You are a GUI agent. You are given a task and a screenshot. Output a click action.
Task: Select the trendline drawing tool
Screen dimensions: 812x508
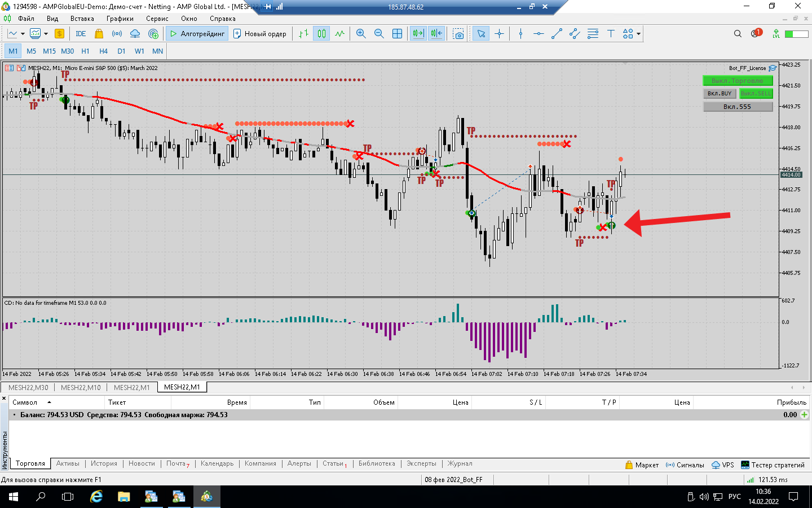(557, 34)
